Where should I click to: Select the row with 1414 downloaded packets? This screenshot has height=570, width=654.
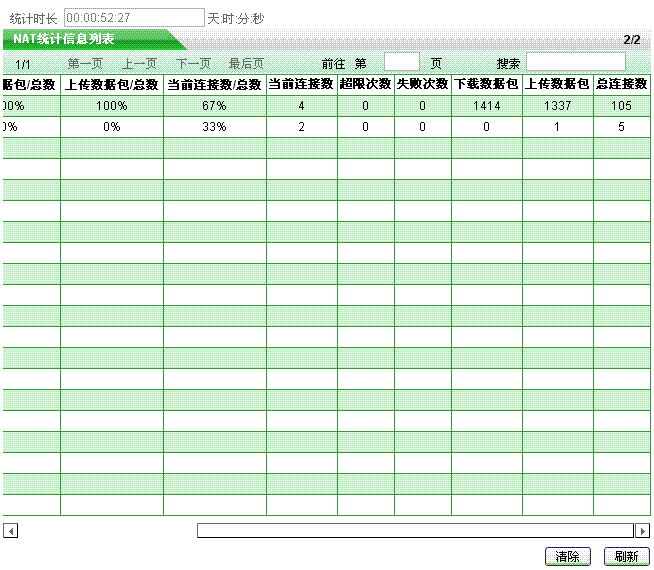pos(486,106)
